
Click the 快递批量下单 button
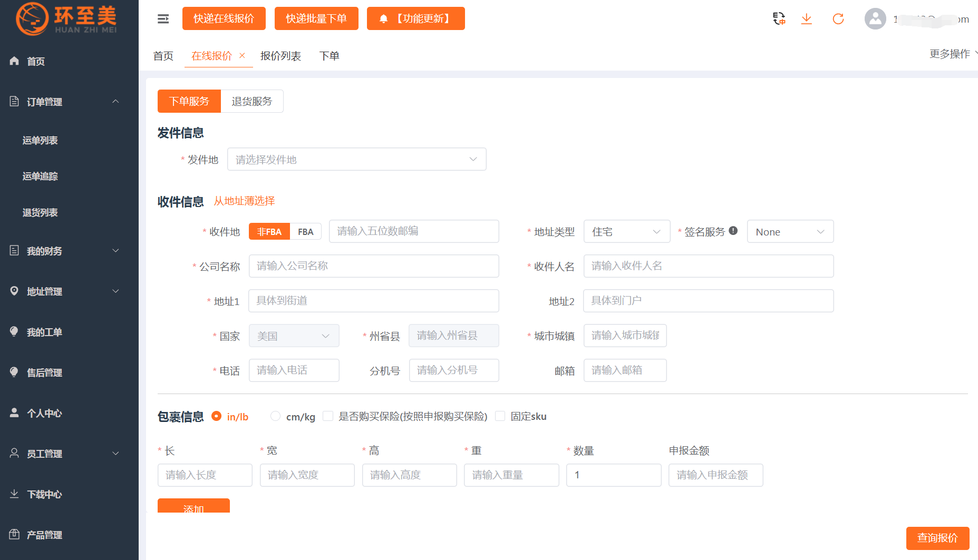[316, 18]
